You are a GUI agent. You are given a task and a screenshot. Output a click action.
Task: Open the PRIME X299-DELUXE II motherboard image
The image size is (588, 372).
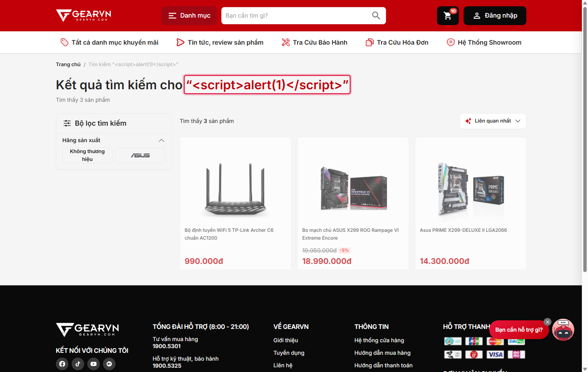[470, 189]
